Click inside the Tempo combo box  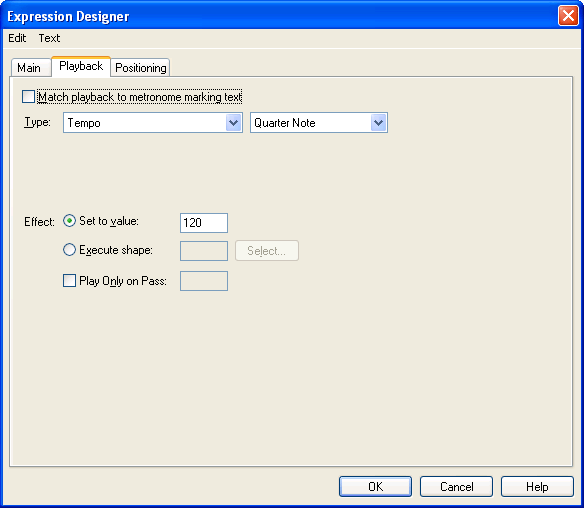point(153,123)
